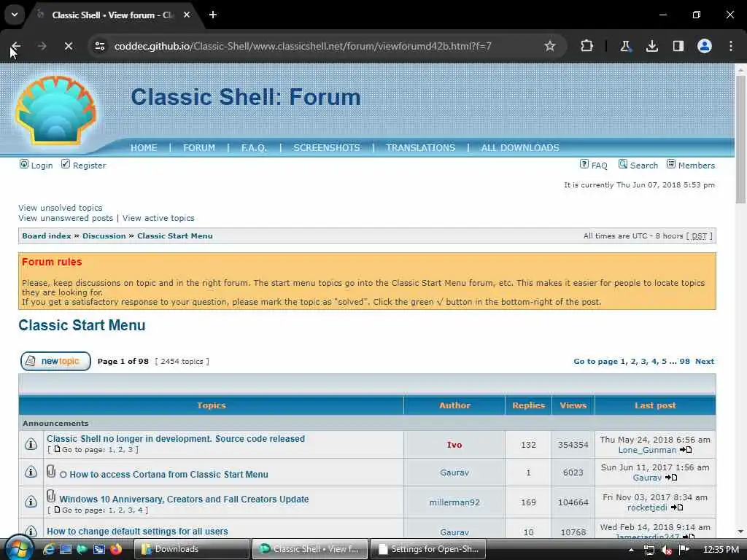Jump to last page 98
Screen dimensions: 747x560
click(684, 362)
